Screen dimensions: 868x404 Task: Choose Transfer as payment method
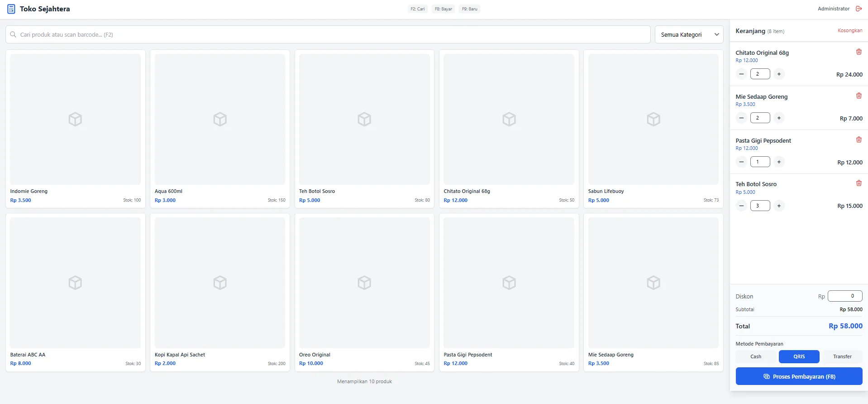click(x=842, y=357)
